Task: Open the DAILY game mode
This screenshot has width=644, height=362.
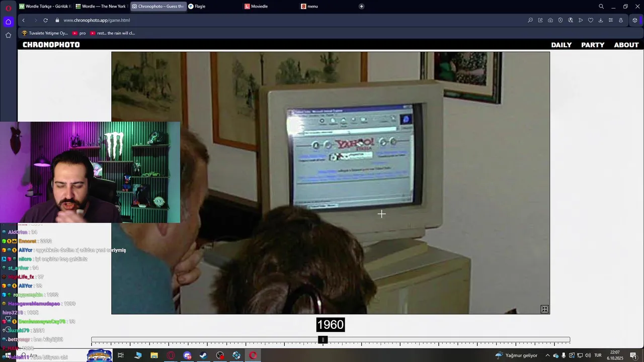Action: (x=561, y=45)
